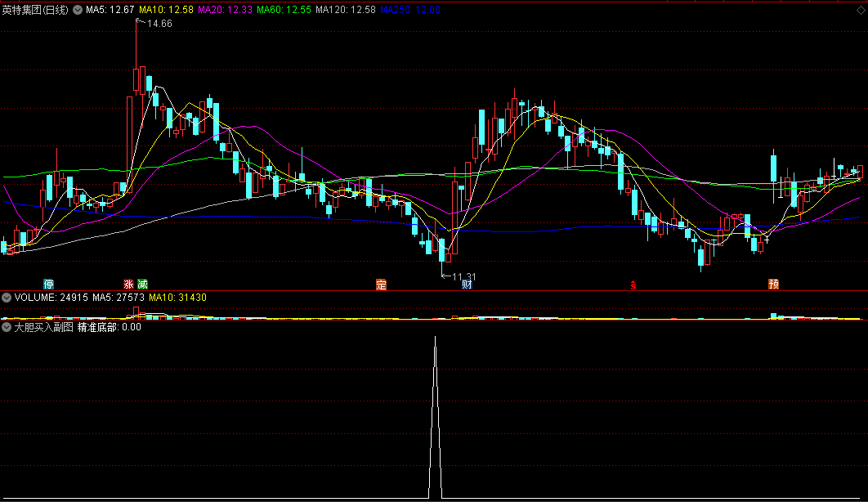Viewport: 868px width, 502px height.
Task: Click the diamond icon at top right
Action: 861,10
